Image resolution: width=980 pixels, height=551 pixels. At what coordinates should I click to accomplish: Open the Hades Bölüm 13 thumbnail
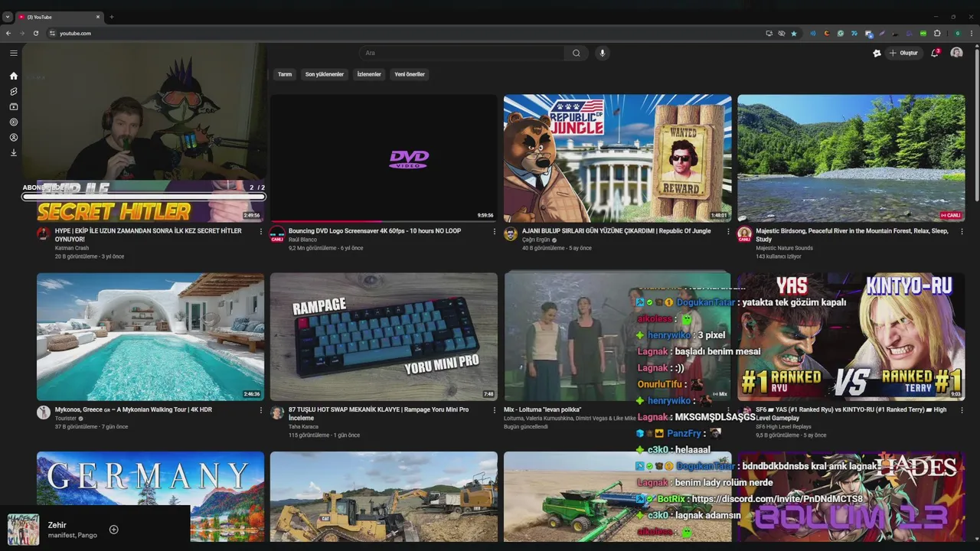(851, 497)
